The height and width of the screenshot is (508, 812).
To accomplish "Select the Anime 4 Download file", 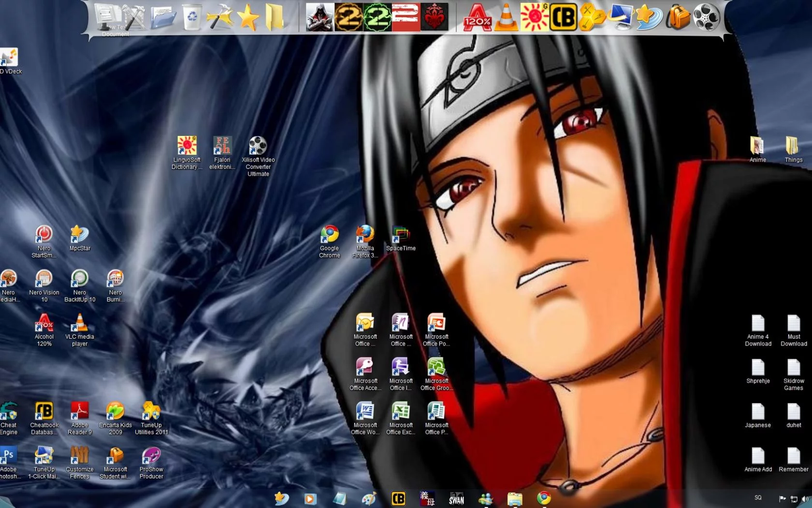I will (x=758, y=330).
